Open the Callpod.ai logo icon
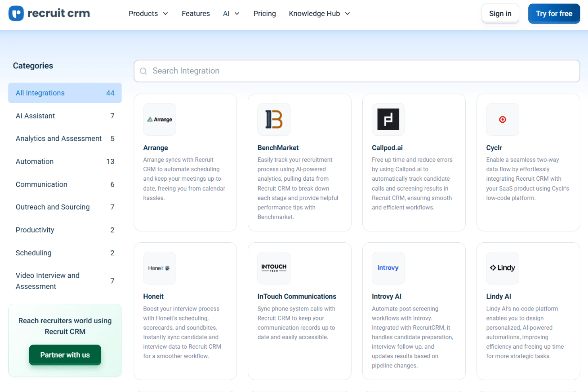Image resolution: width=588 pixels, height=392 pixels. (x=388, y=120)
